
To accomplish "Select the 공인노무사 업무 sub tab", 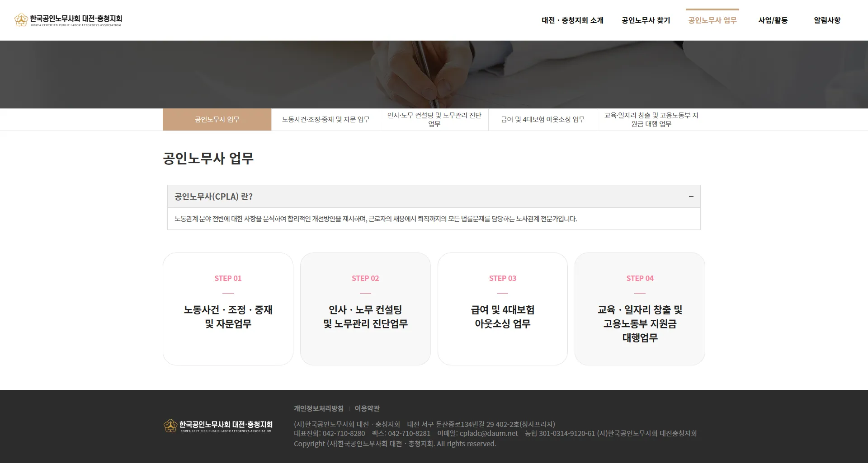I will pyautogui.click(x=217, y=119).
